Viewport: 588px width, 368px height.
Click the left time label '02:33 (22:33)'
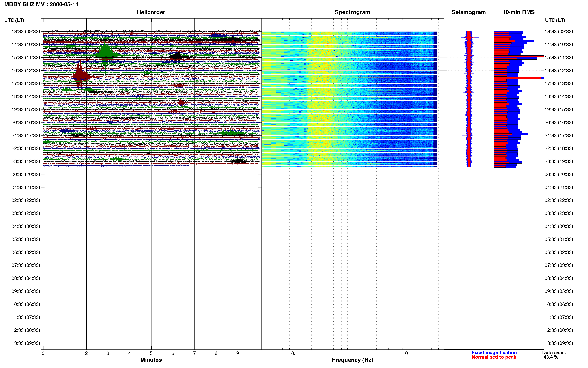point(26,200)
